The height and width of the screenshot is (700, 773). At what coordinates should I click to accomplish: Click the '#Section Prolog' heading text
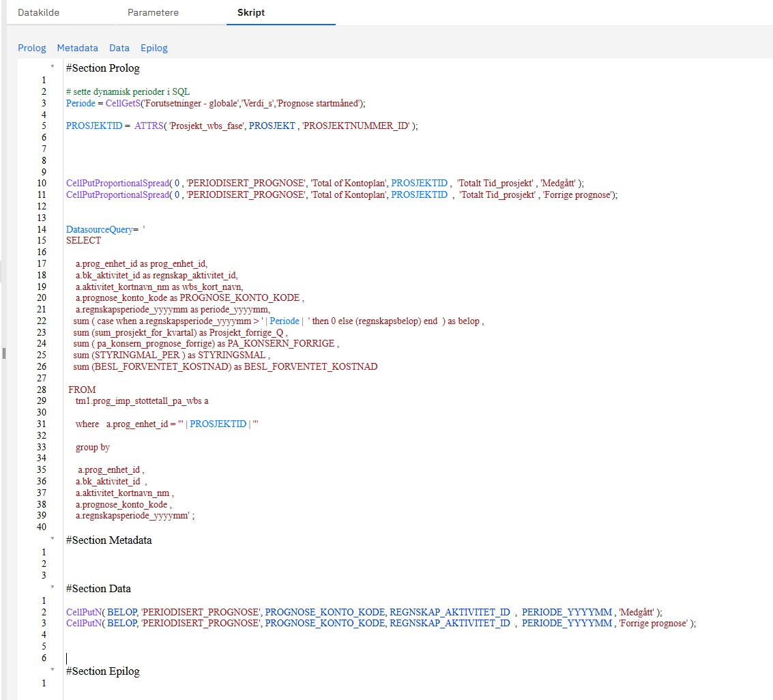click(103, 68)
